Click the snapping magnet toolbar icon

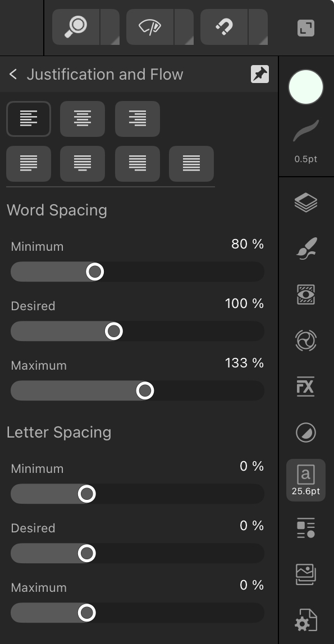(225, 27)
